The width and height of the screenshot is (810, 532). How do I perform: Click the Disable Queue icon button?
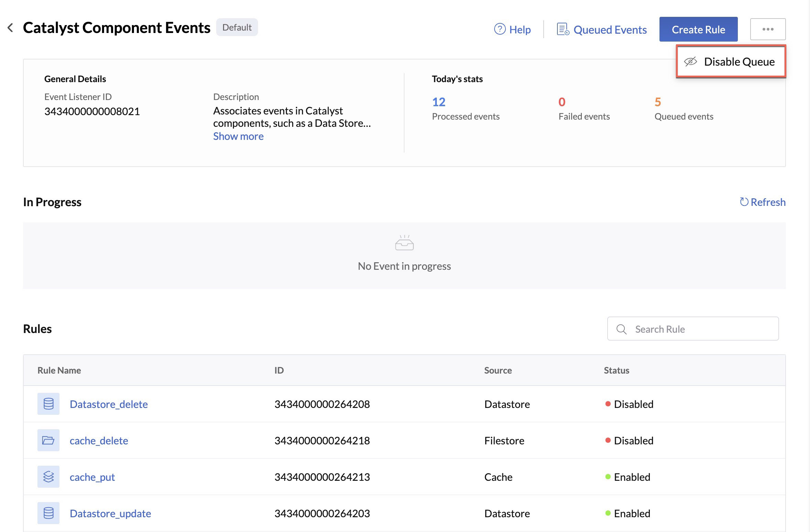click(x=691, y=60)
